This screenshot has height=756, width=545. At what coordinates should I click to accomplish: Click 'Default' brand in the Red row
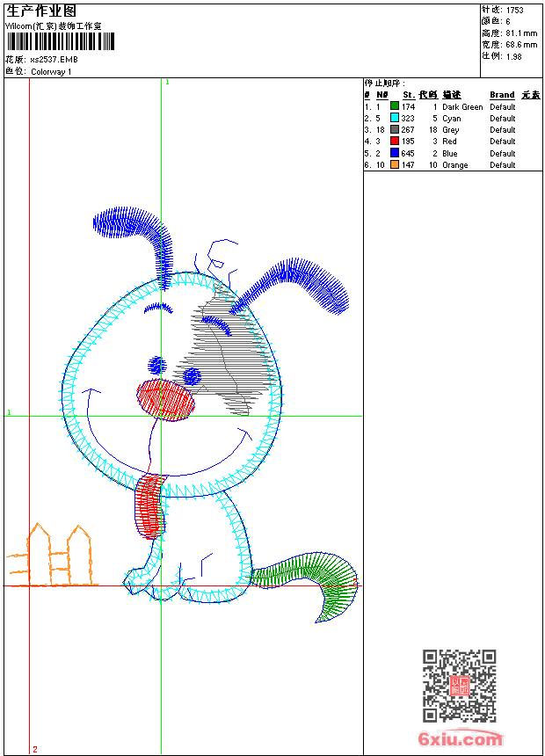pos(503,142)
